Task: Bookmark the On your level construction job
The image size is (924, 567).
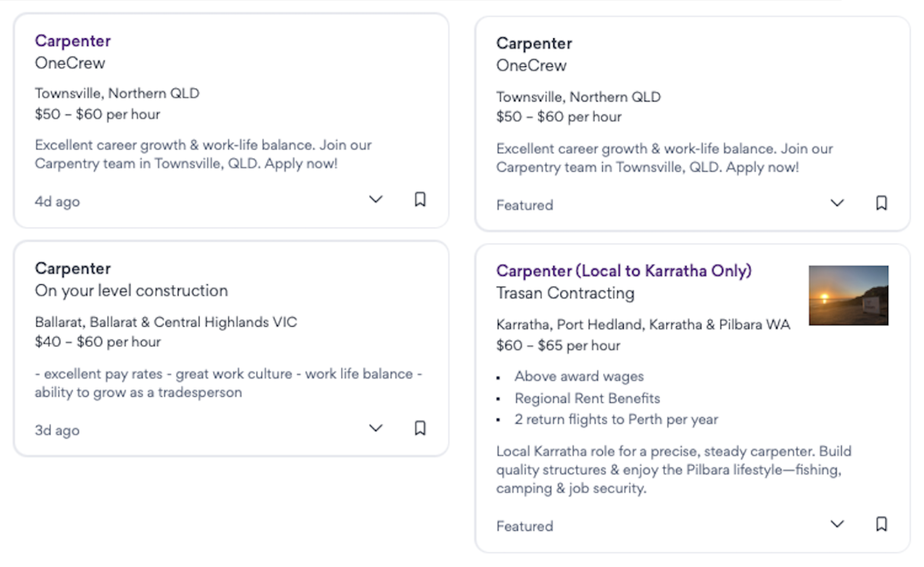Action: point(420,428)
